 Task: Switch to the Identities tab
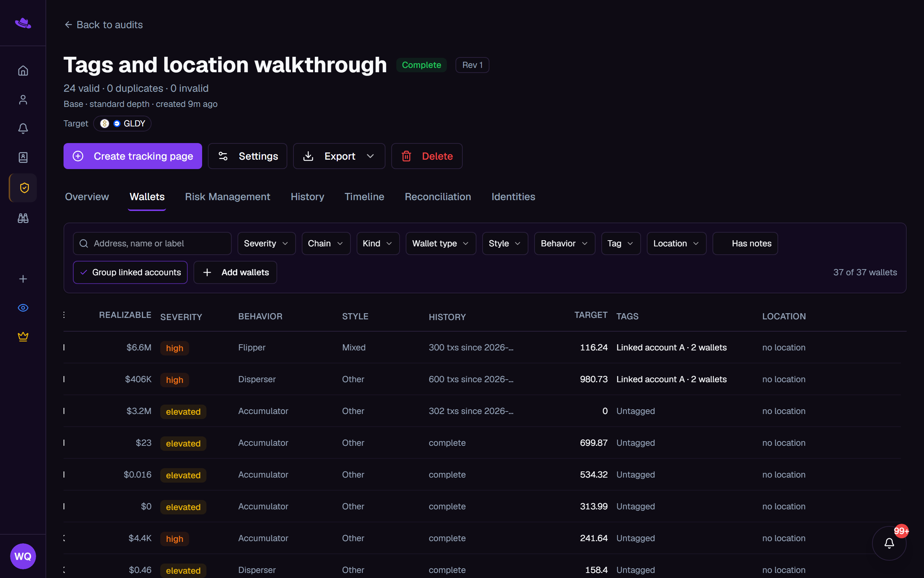click(x=513, y=197)
